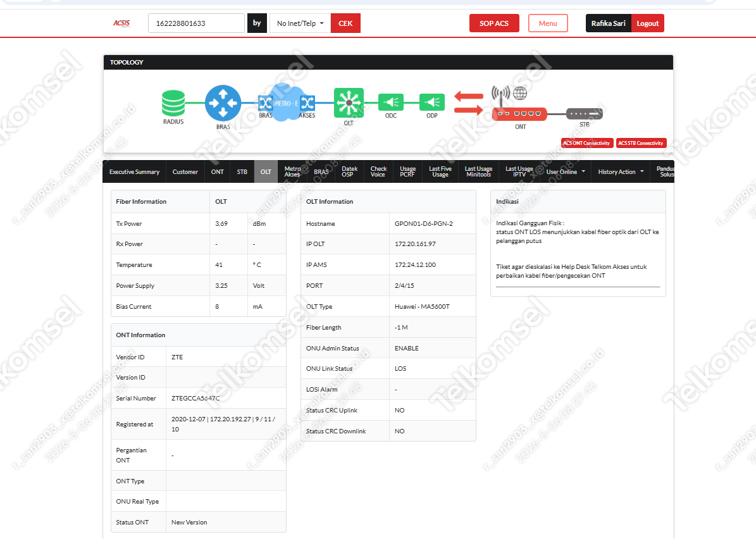Expand the History Action dropdown tab
The width and height of the screenshot is (756, 539).
click(621, 171)
